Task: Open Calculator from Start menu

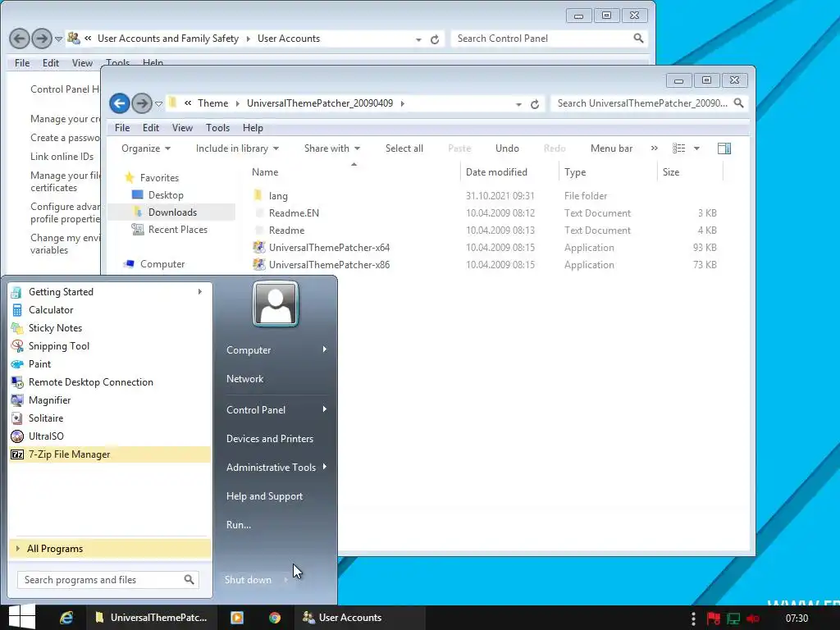Action: [x=50, y=309]
